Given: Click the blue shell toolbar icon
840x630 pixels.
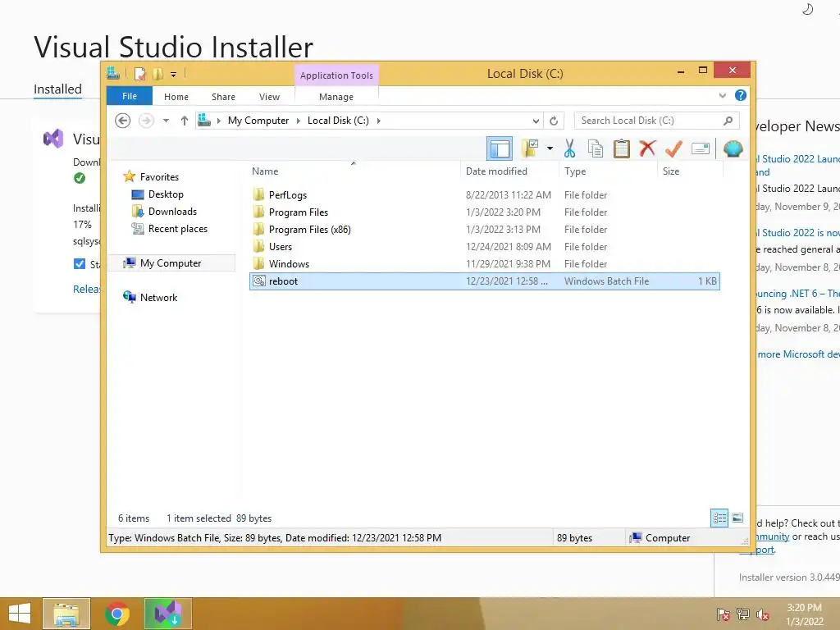Looking at the screenshot, I should (733, 148).
